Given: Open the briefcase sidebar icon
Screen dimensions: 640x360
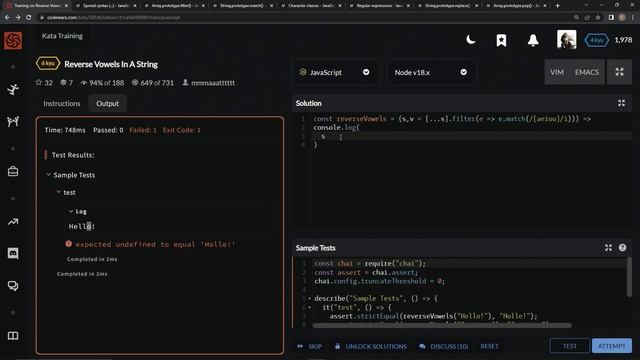Looking at the screenshot, I should point(13,171).
